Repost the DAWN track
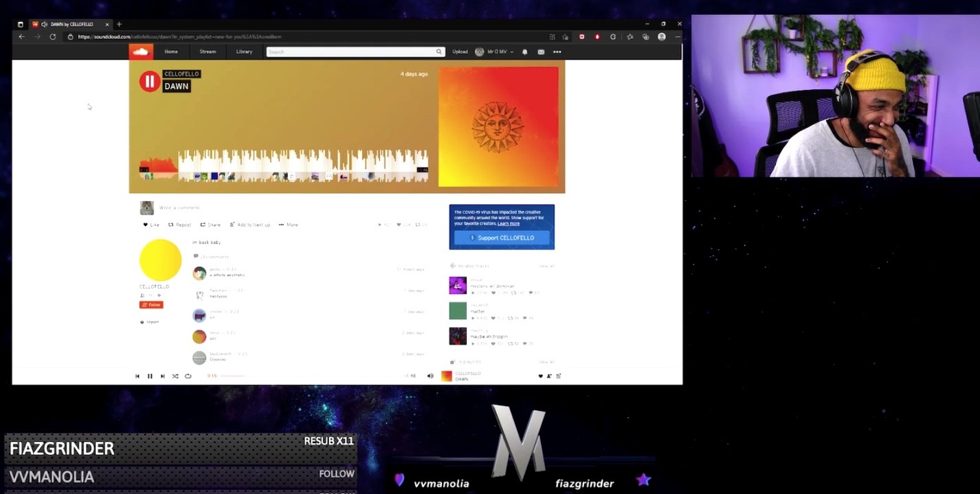The width and height of the screenshot is (980, 494). pyautogui.click(x=179, y=225)
